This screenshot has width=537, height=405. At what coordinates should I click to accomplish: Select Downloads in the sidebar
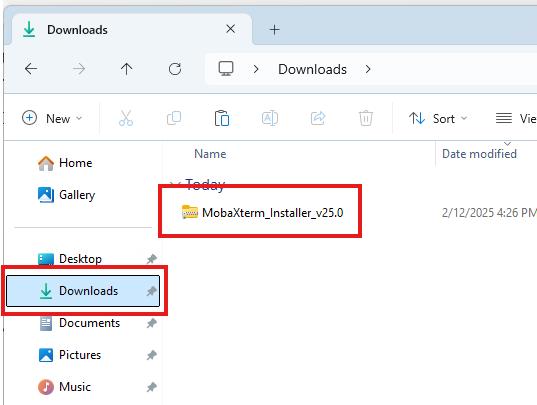83,291
